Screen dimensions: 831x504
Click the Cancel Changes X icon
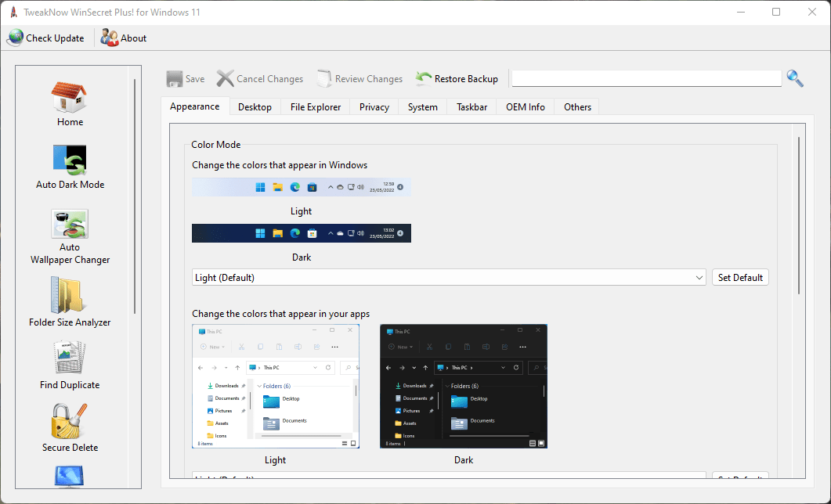click(x=225, y=79)
